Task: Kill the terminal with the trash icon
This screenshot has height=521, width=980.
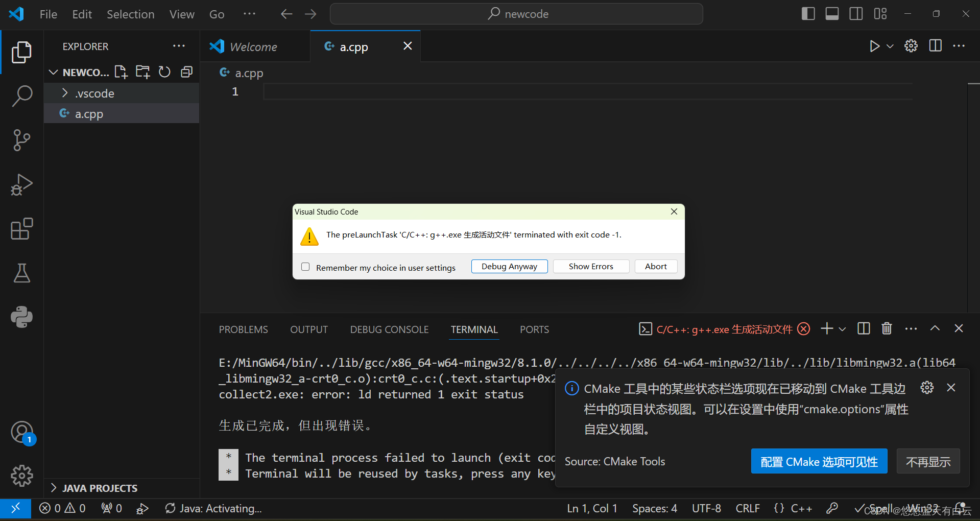Action: coord(887,328)
